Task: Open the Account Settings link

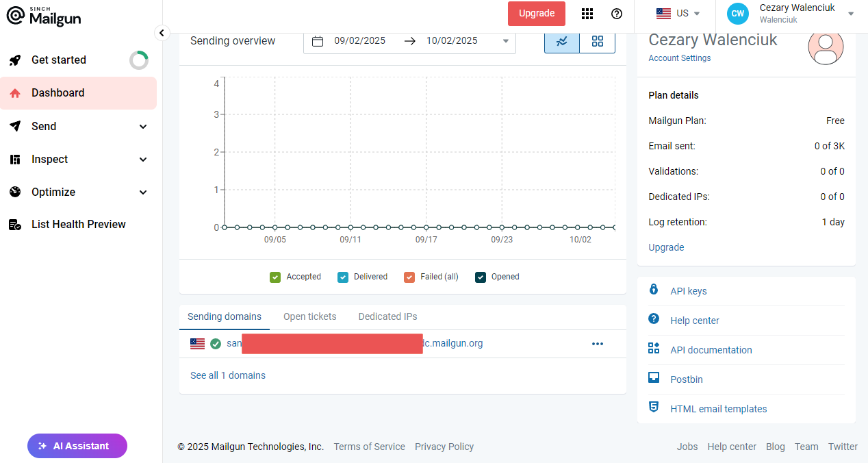Action: (680, 58)
